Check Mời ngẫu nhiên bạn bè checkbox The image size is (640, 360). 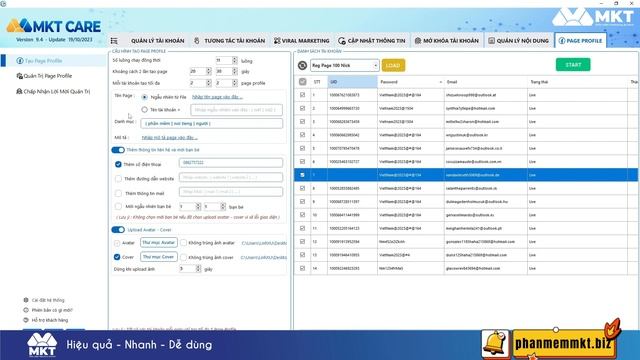[x=118, y=207]
